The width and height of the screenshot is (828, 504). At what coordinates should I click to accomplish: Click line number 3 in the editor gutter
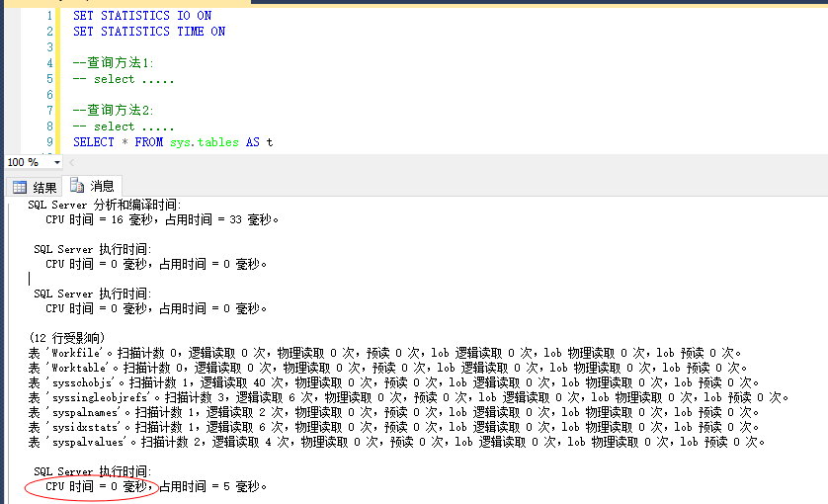point(49,47)
